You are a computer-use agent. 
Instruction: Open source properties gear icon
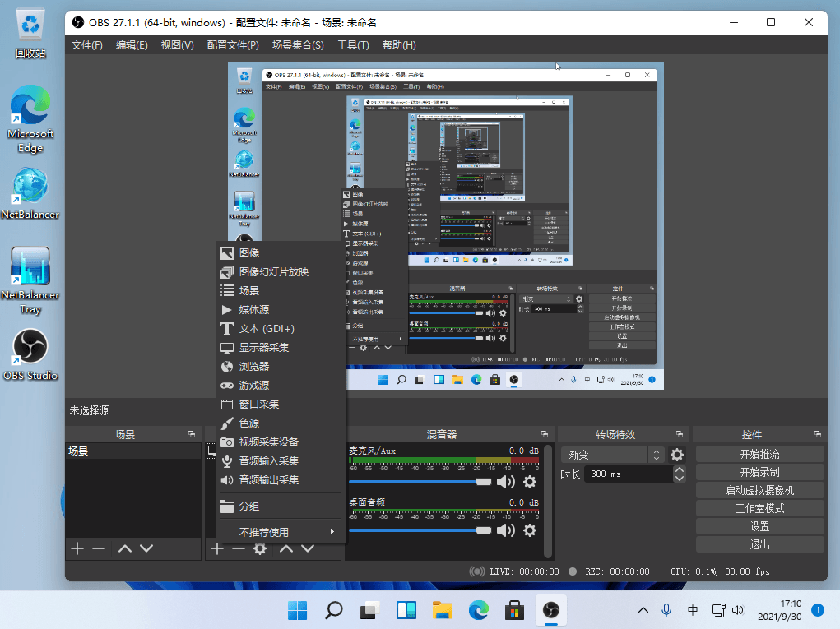click(x=260, y=548)
